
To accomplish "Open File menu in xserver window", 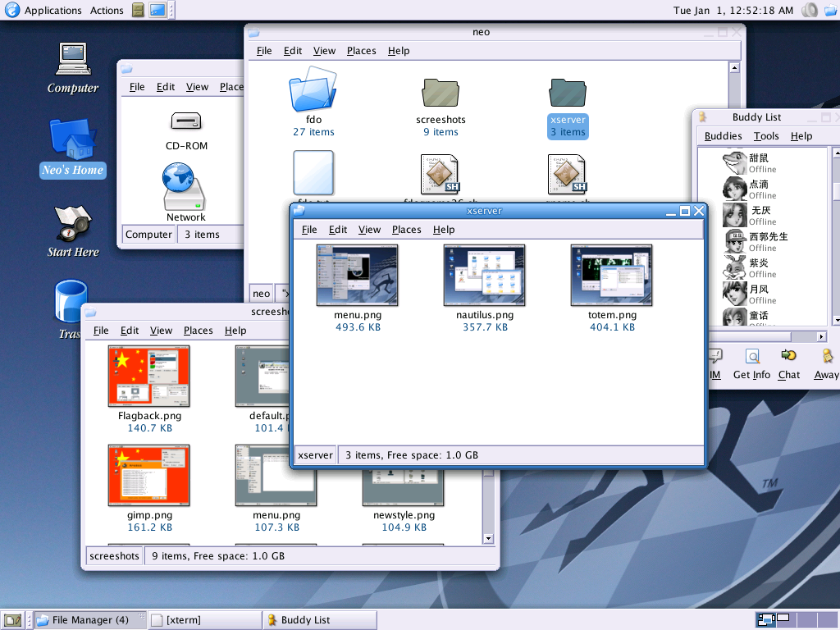I will coord(309,230).
